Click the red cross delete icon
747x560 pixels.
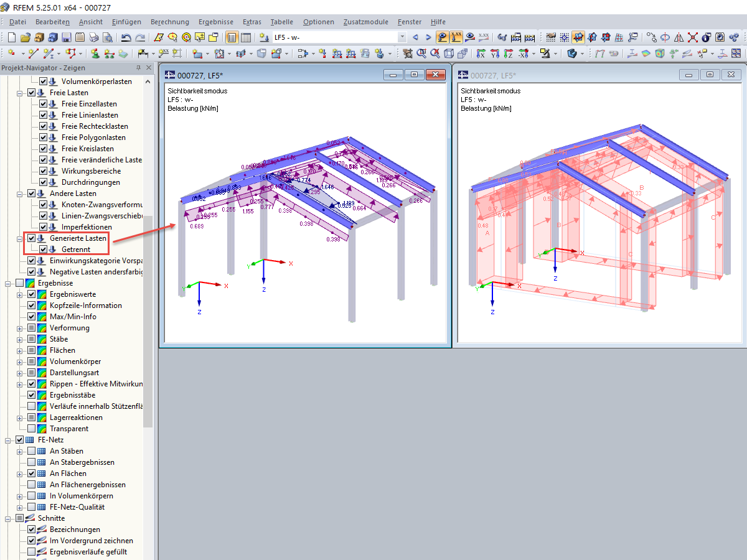point(693,37)
